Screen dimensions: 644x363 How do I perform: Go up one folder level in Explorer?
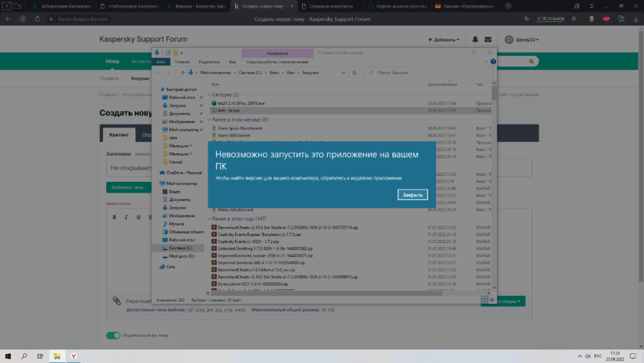pyautogui.click(x=182, y=73)
